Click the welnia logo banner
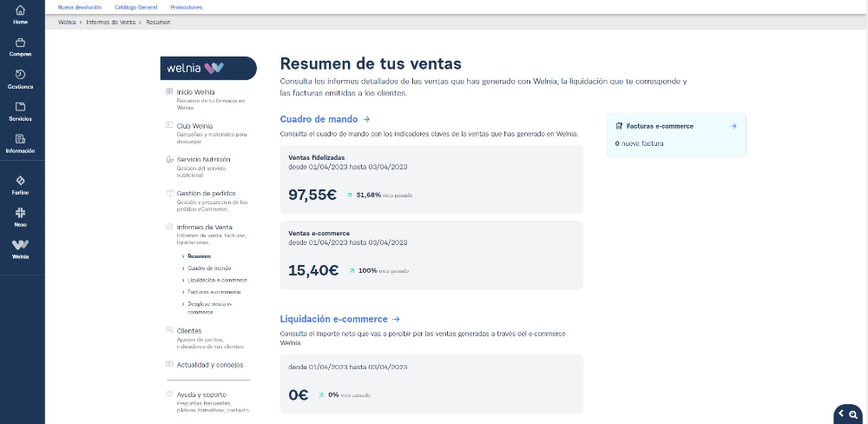 (x=208, y=68)
